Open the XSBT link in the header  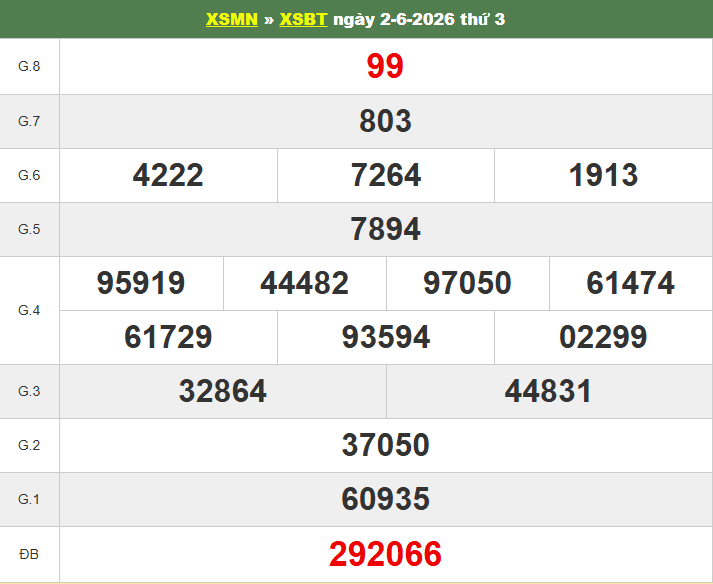(x=303, y=19)
